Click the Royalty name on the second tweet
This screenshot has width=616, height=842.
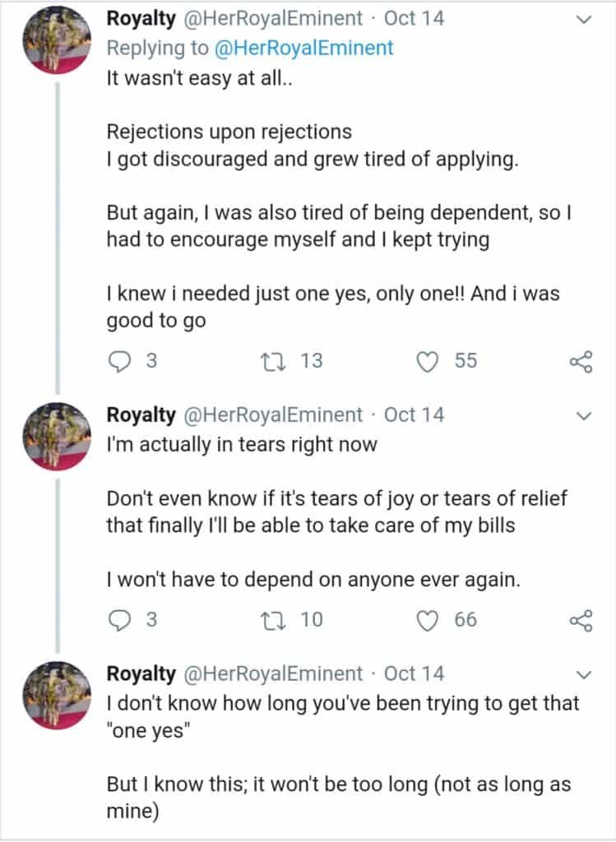pos(141,416)
